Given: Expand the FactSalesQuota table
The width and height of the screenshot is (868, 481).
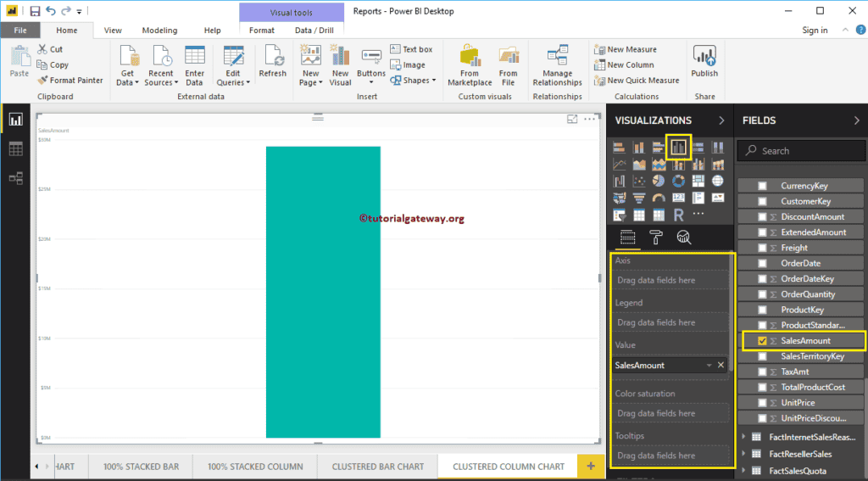Looking at the screenshot, I should coord(744,471).
